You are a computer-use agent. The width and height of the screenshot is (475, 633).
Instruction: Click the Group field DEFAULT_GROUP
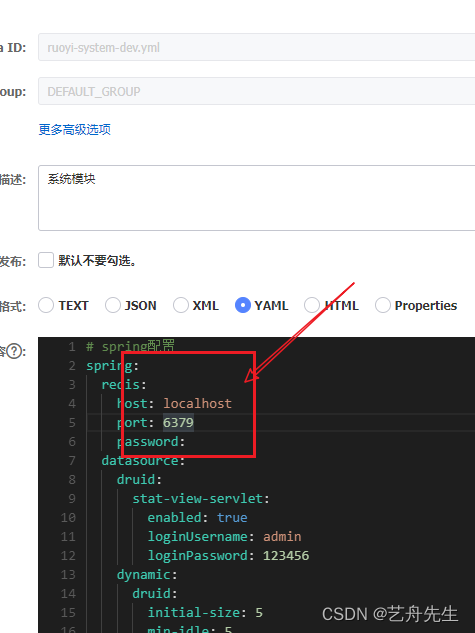(x=257, y=91)
